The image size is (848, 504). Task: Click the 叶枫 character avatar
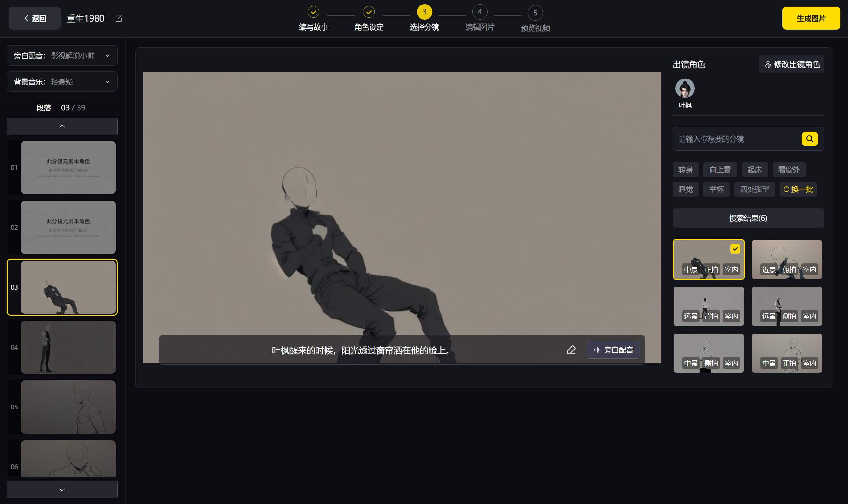(684, 89)
